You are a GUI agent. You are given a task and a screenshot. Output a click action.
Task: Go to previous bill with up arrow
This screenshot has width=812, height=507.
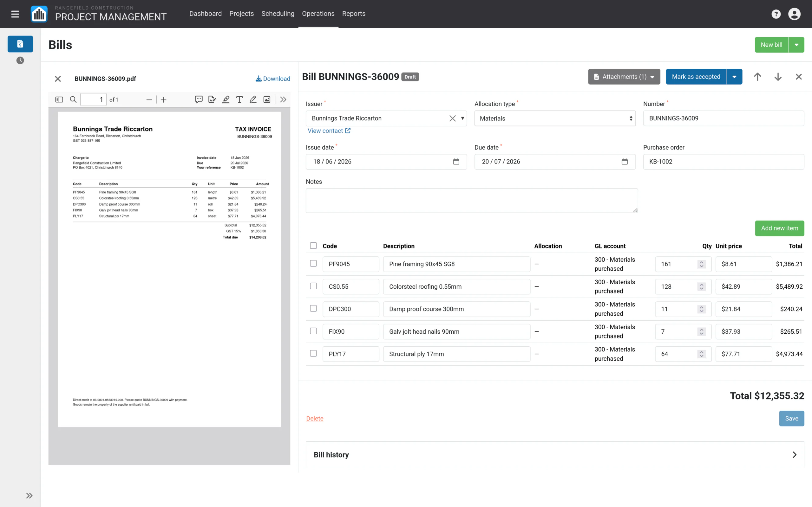click(x=757, y=77)
